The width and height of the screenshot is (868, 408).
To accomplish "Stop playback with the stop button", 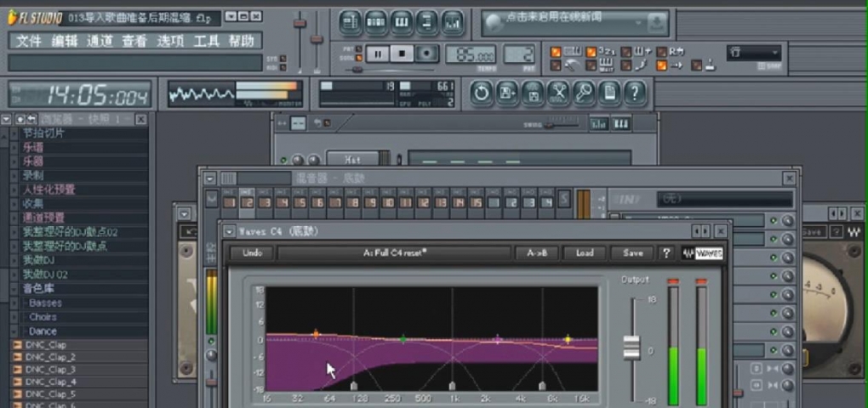I will (x=402, y=54).
